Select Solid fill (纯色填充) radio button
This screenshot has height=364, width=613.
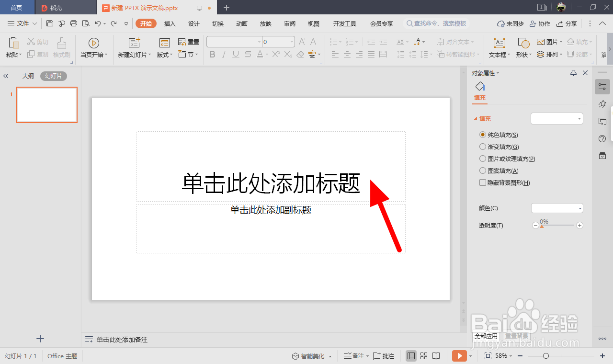tap(483, 135)
